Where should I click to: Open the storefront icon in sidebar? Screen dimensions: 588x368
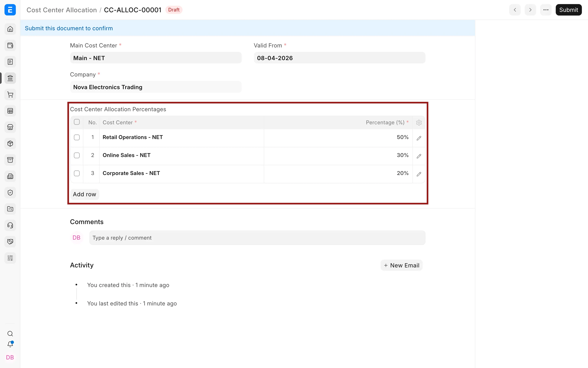(x=10, y=127)
